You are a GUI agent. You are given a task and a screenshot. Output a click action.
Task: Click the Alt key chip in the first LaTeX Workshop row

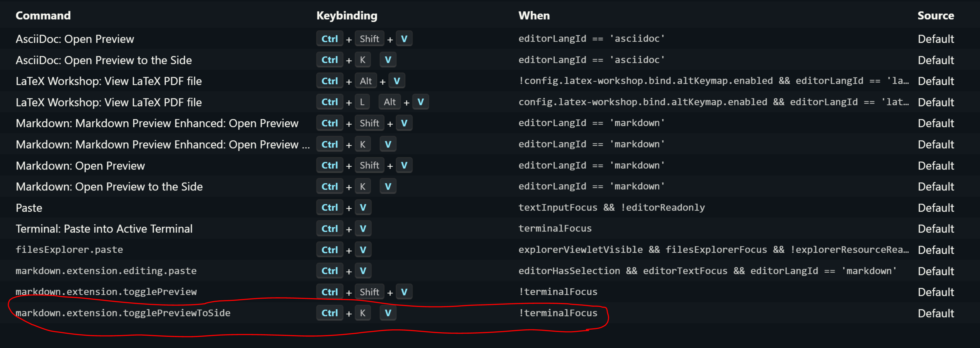coord(365,81)
